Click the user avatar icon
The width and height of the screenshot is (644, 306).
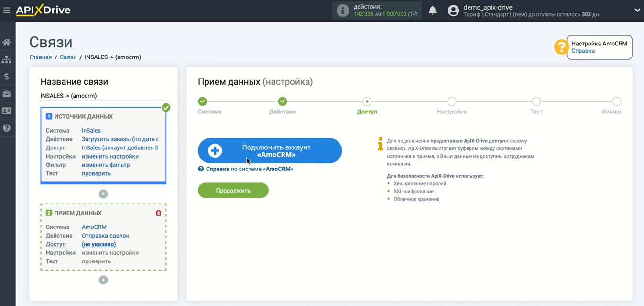[x=453, y=11]
